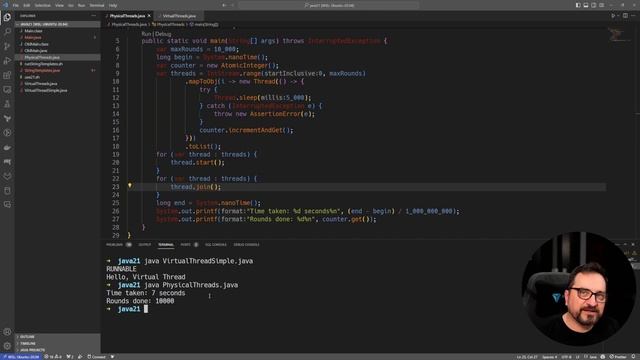Expand the TIMELINE section
The image size is (640, 360).
point(58,343)
